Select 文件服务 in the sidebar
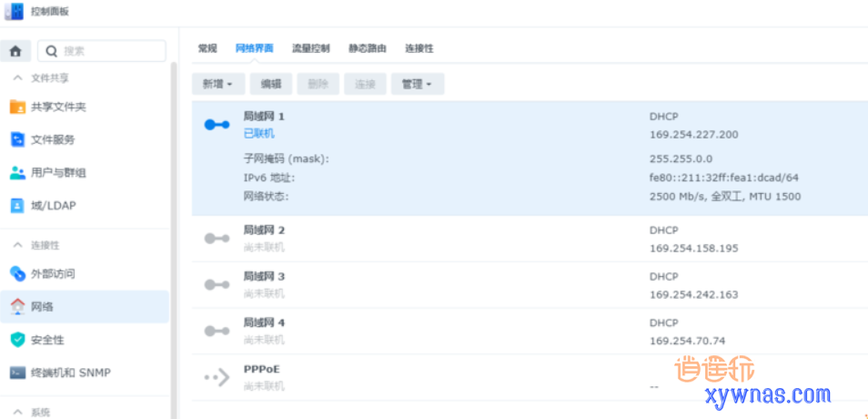The height and width of the screenshot is (419, 868). pos(53,139)
